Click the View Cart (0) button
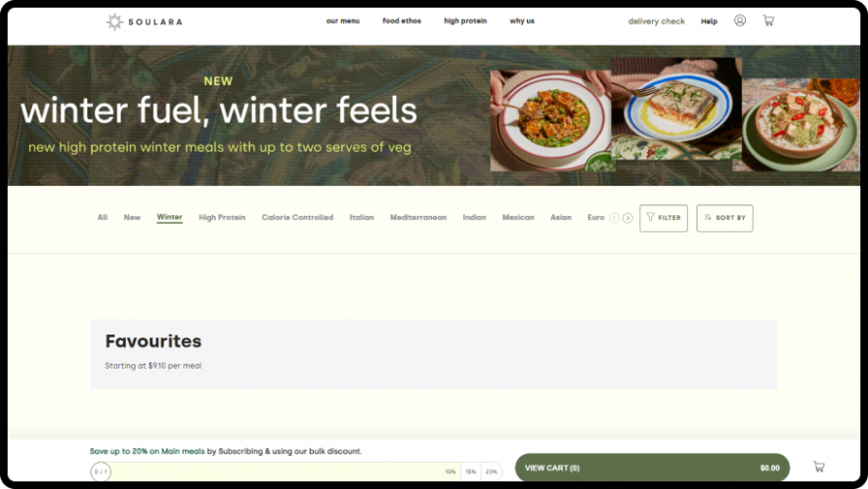This screenshot has width=868, height=489. tap(652, 467)
